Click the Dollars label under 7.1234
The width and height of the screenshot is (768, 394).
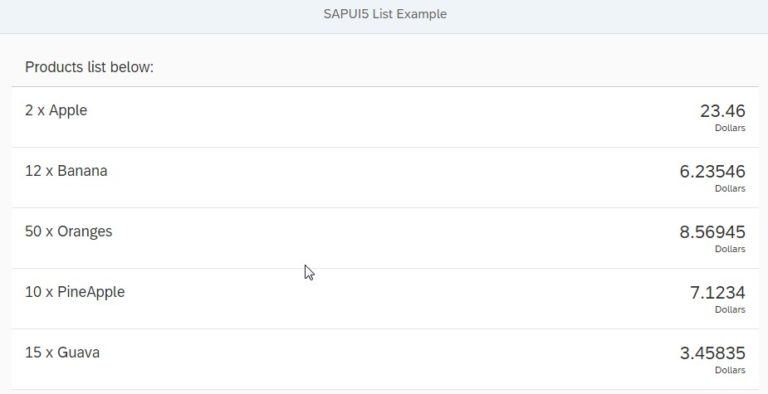click(730, 310)
